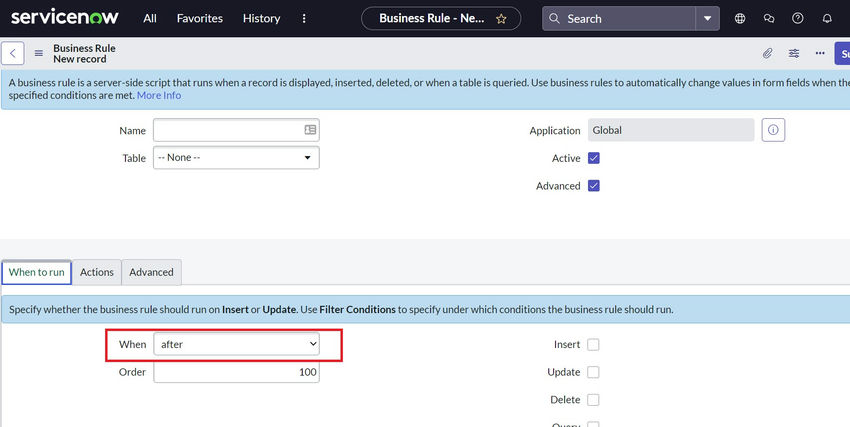Favorite the page with the star icon
This screenshot has height=427, width=850.
pos(500,18)
